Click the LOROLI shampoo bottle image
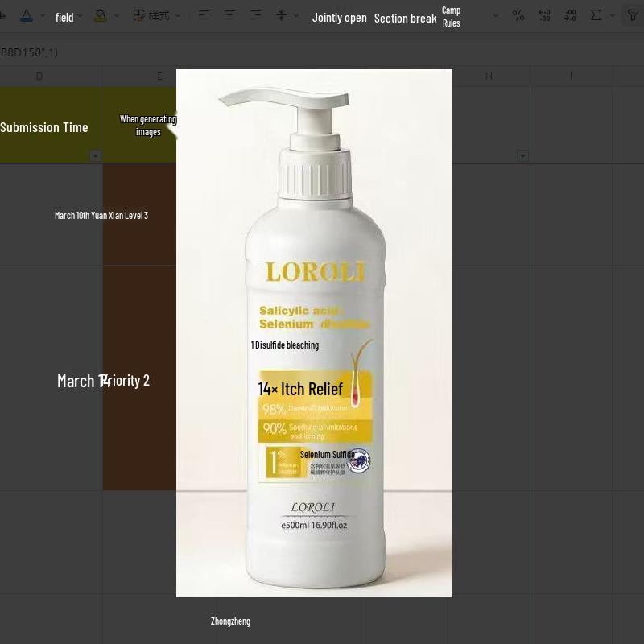 (x=314, y=333)
